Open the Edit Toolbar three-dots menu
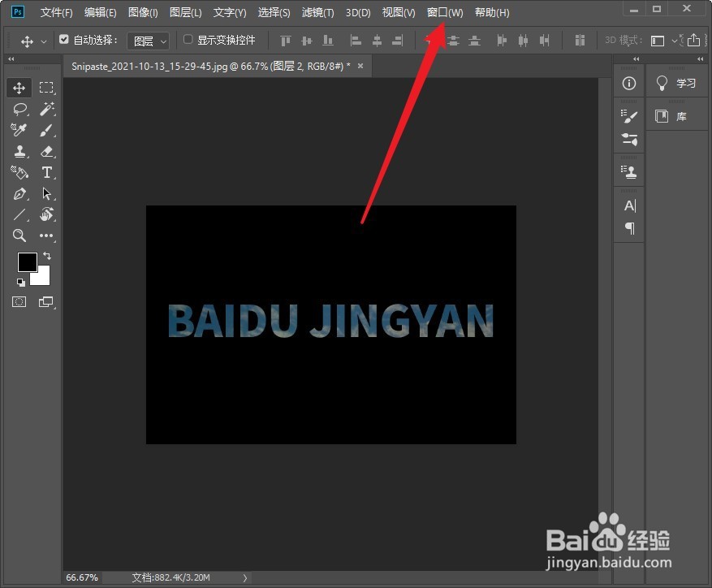 46,236
